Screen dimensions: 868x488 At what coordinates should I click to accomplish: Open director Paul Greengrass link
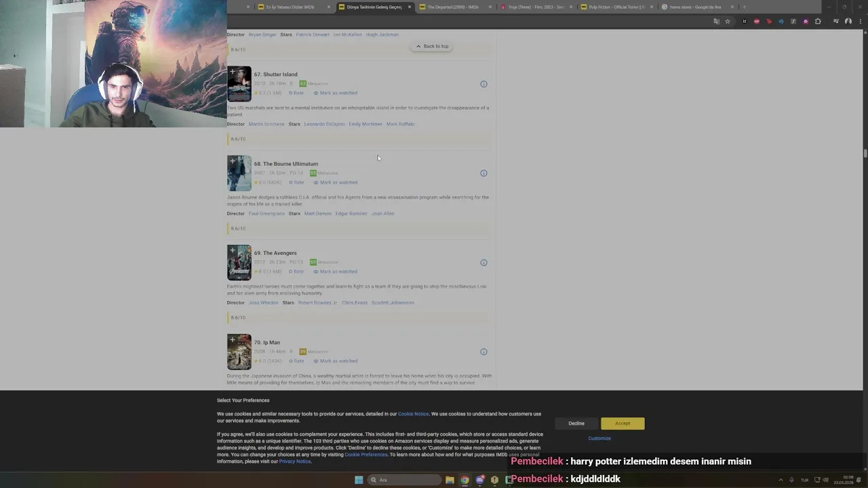click(267, 213)
